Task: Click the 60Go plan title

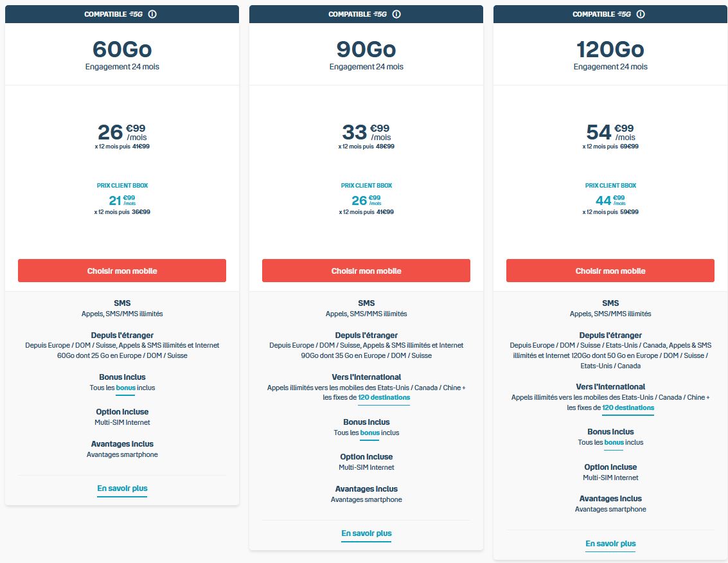Action: coord(122,49)
